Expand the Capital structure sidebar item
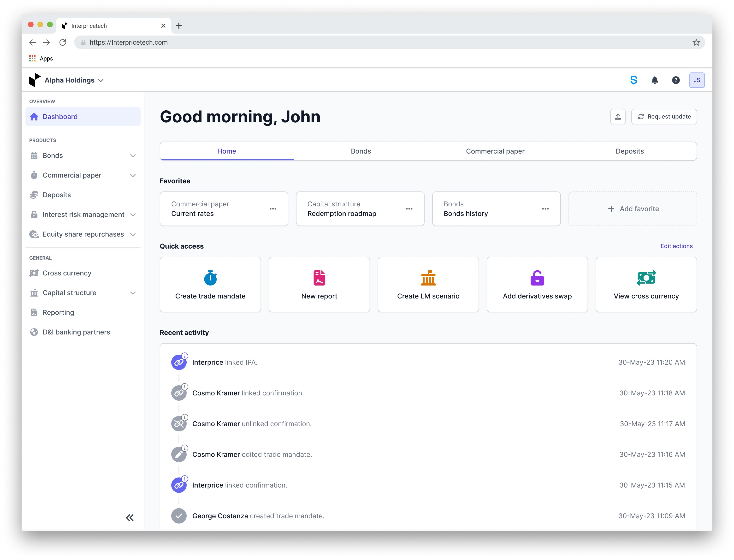This screenshot has height=560, width=734. pyautogui.click(x=133, y=293)
